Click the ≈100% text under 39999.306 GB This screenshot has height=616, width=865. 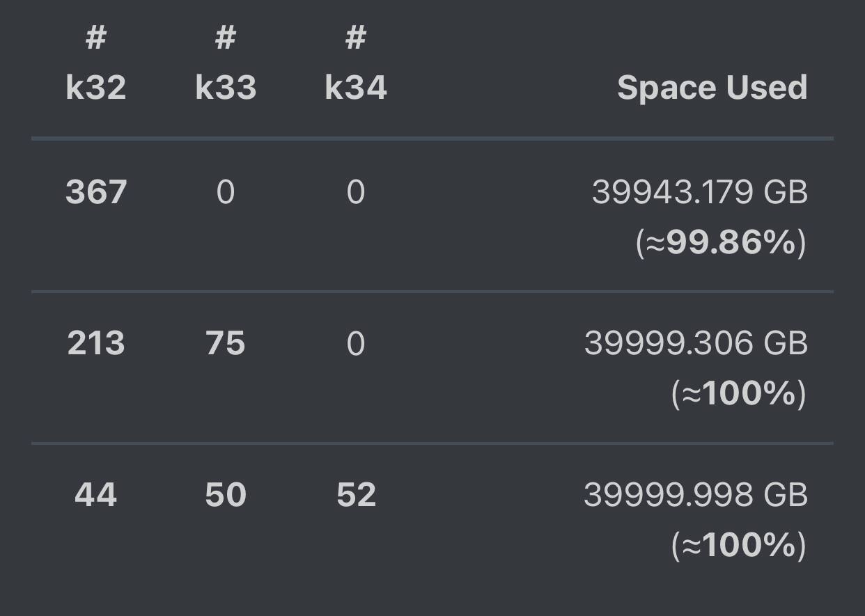click(x=739, y=394)
